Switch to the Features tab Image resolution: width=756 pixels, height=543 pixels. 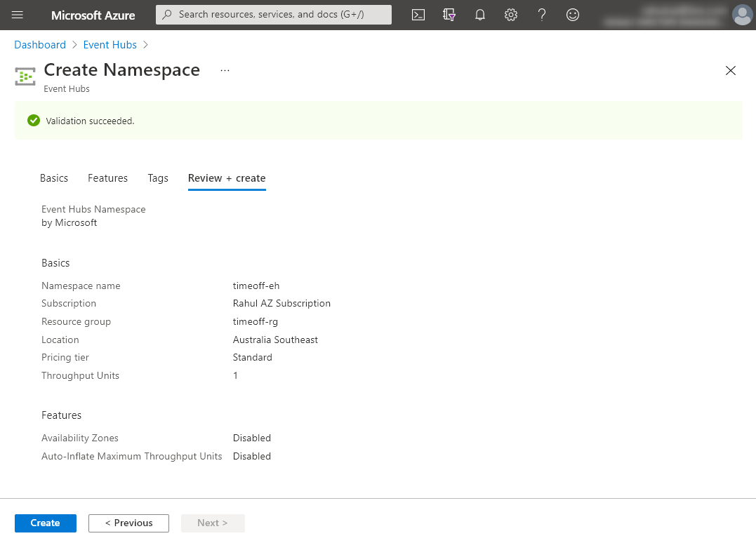(x=107, y=178)
